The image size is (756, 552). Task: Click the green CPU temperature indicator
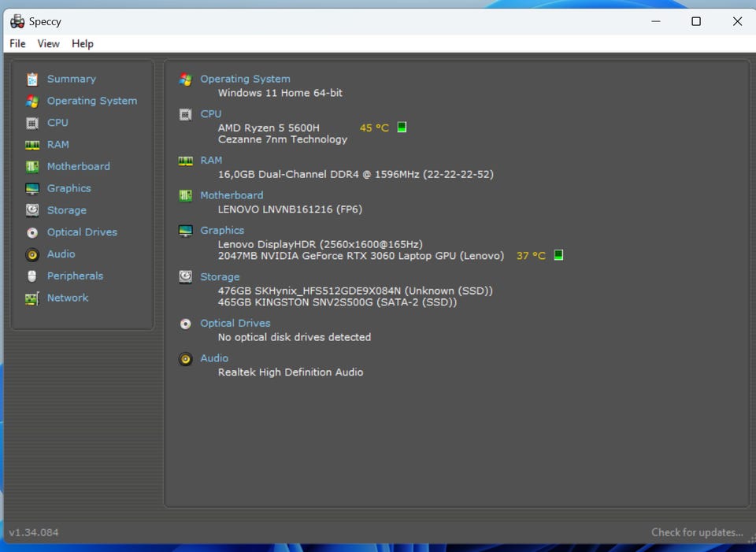[402, 127]
